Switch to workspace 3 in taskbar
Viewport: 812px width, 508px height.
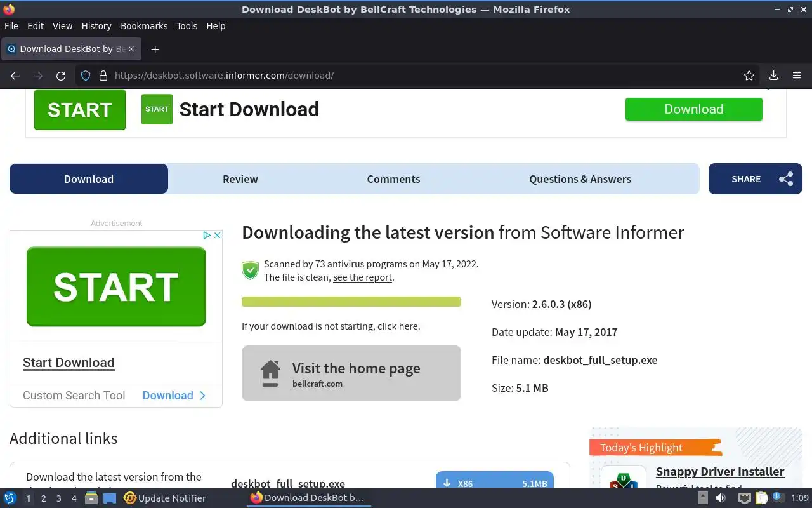pos(59,498)
